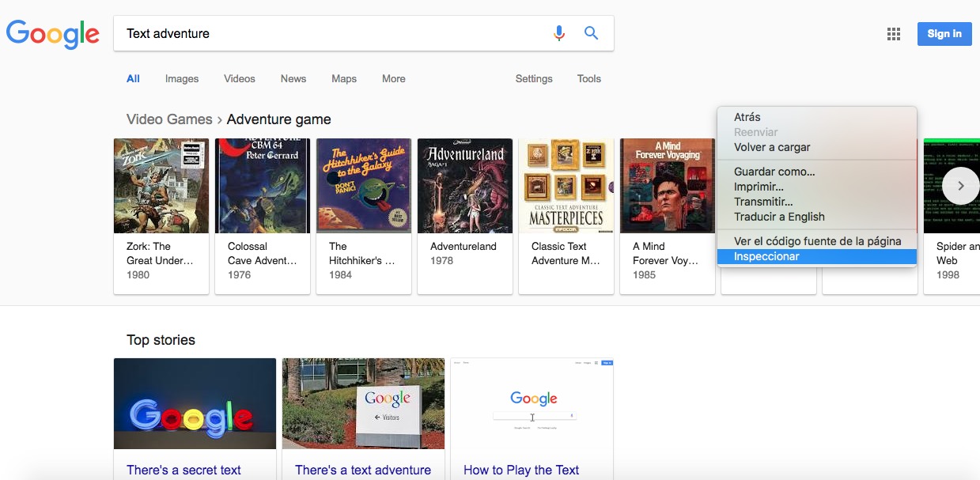Image resolution: width=980 pixels, height=480 pixels.
Task: Click the year 1998 under Spider and Web
Action: point(948,275)
